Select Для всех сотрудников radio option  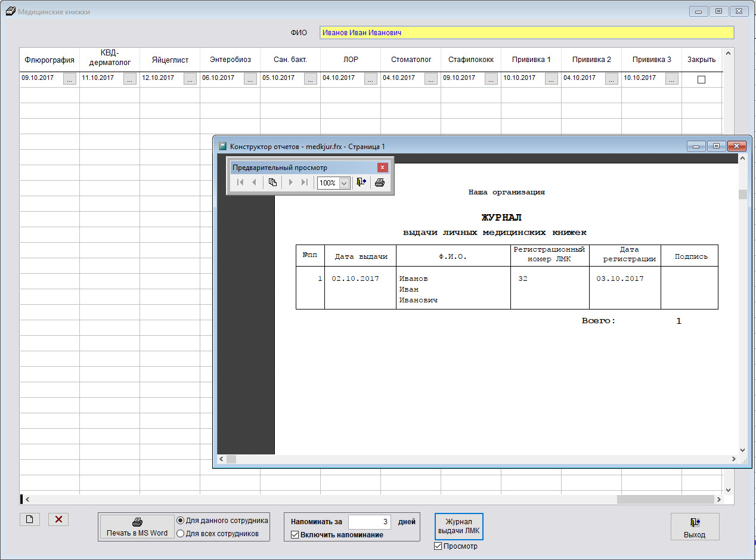(180, 534)
